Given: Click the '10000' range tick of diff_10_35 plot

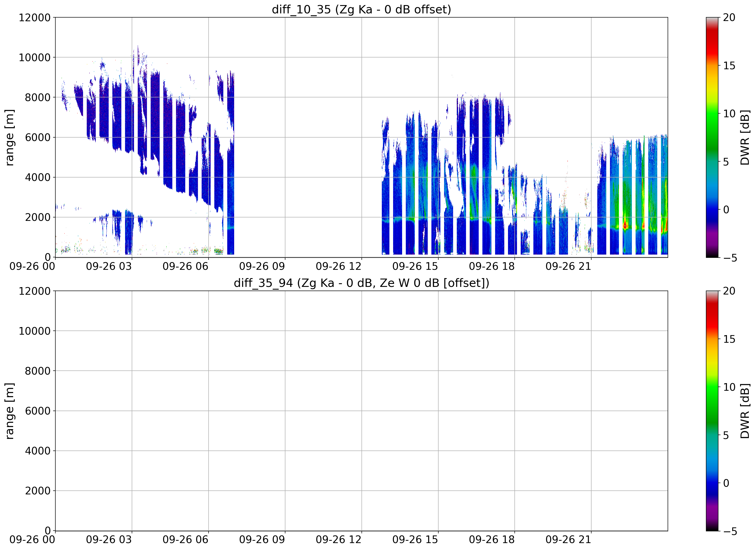Looking at the screenshot, I should click(x=34, y=57).
